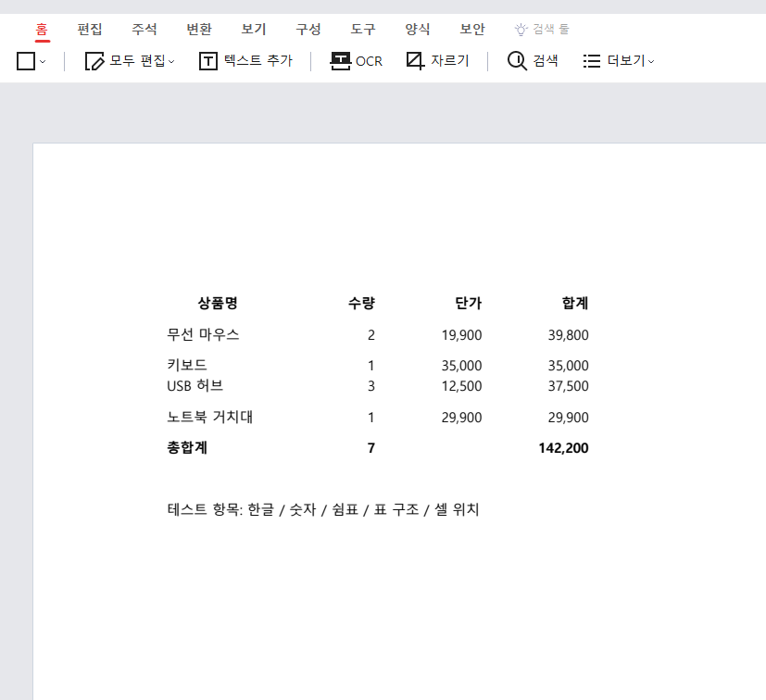The height and width of the screenshot is (700, 766).
Task: Expand the rectangle shape dropdown arrow
Action: pyautogui.click(x=43, y=61)
